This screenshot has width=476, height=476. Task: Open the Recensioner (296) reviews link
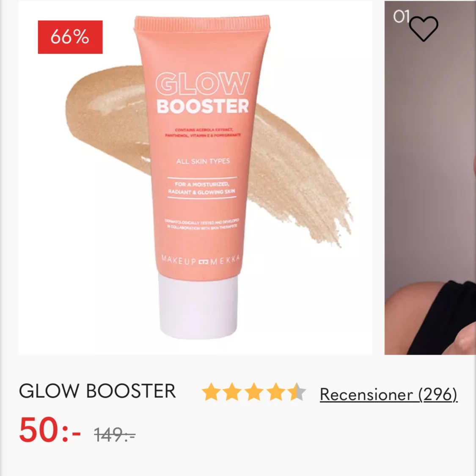[x=388, y=394]
